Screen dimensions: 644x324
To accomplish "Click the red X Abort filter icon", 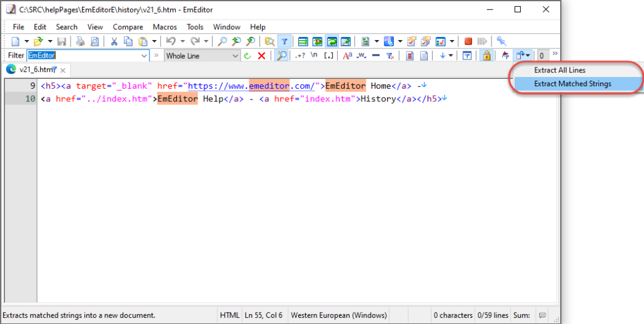I will [261, 56].
